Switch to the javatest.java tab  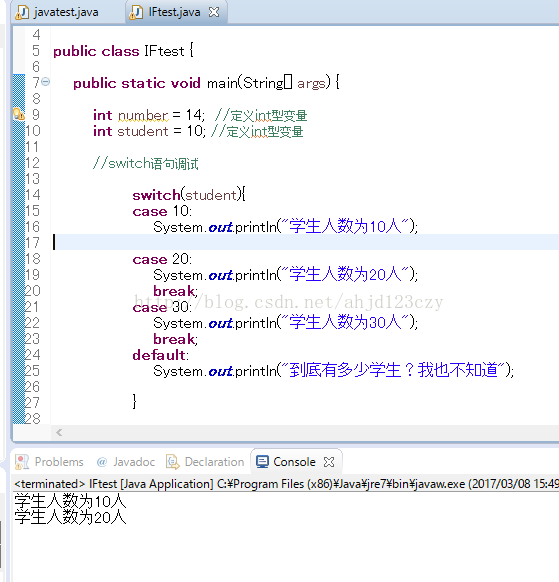(x=58, y=12)
